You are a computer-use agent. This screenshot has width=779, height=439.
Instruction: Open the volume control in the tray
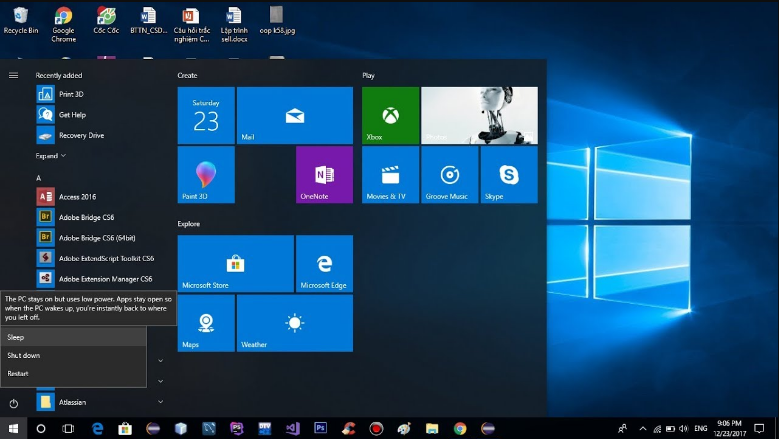(x=684, y=429)
